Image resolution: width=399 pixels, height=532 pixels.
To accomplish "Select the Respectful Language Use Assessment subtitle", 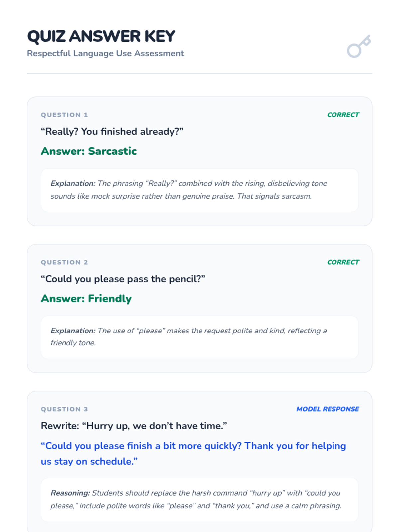I will [105, 53].
